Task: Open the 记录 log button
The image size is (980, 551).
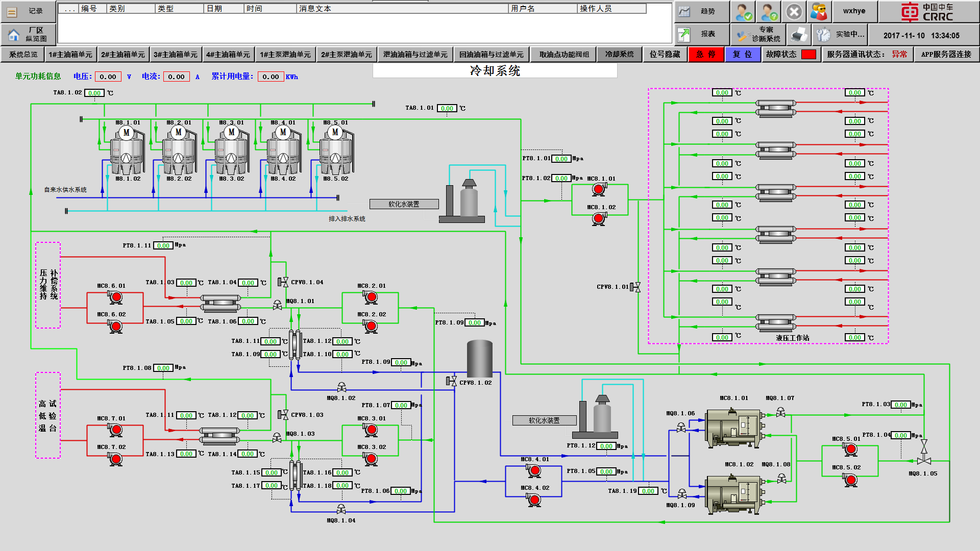Action: (x=28, y=11)
